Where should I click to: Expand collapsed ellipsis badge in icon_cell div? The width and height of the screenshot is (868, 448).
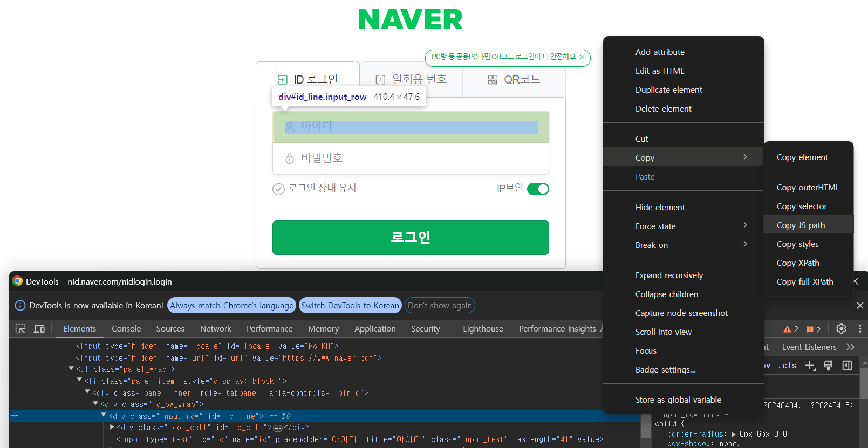tap(278, 428)
